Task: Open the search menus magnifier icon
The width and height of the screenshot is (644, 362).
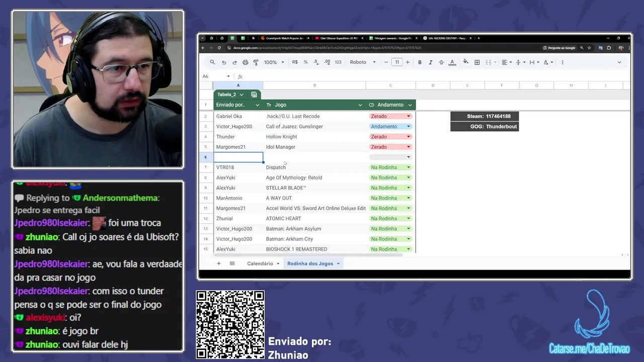Action: click(x=212, y=62)
